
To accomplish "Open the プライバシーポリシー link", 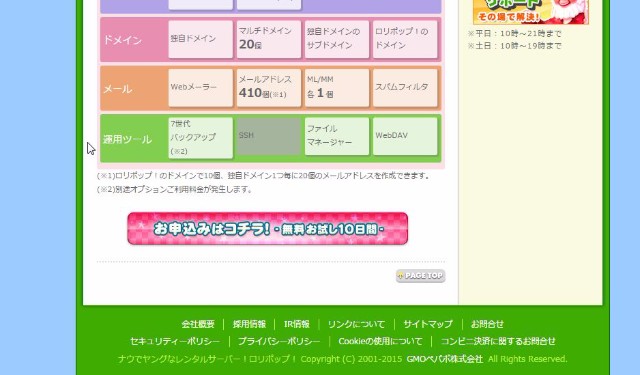I will (x=279, y=341).
